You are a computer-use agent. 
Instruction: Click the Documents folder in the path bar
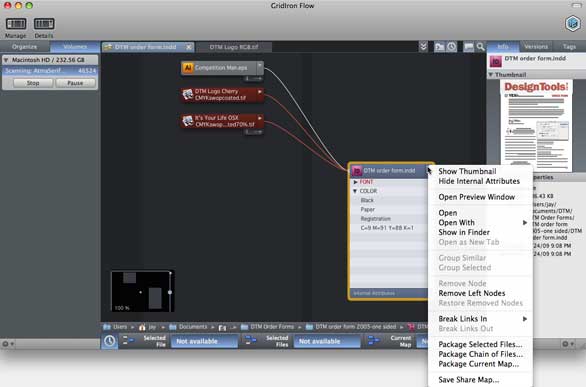click(x=188, y=327)
